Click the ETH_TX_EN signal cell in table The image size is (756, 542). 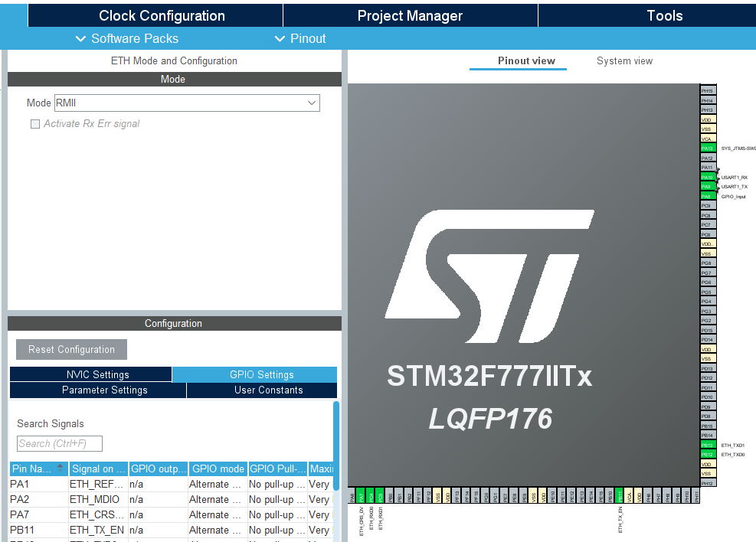(98, 530)
